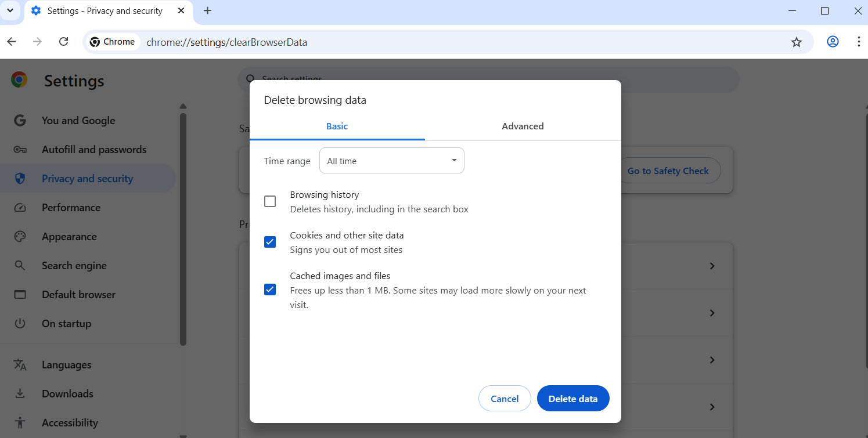Select the Basic tab
Screen dimensions: 868x438
click(x=337, y=126)
